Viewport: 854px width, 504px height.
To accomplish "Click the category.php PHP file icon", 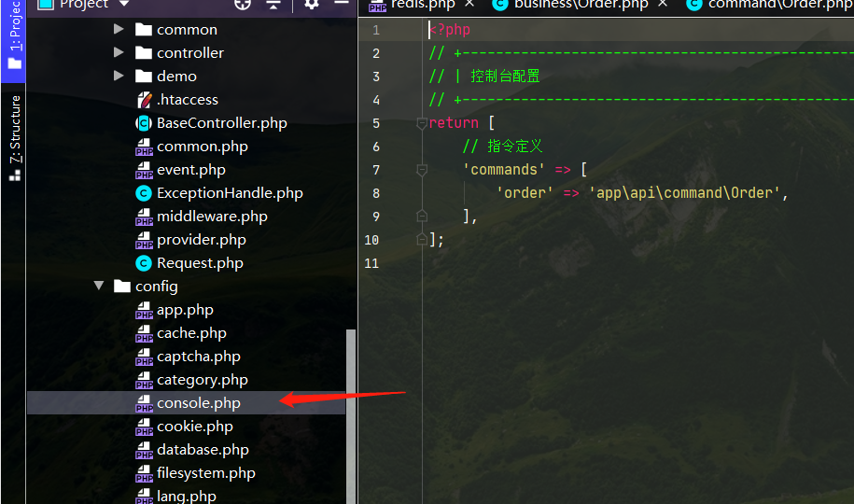I will 144,380.
